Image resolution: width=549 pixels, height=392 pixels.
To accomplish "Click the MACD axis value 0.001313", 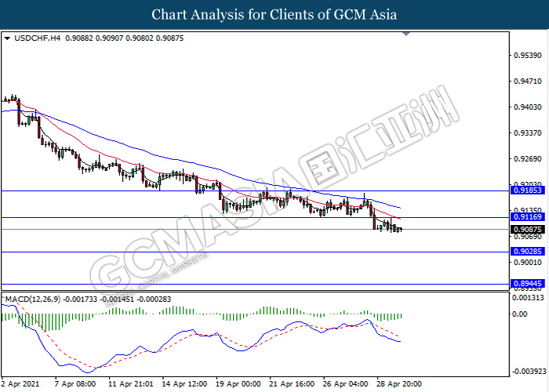I will (x=528, y=298).
